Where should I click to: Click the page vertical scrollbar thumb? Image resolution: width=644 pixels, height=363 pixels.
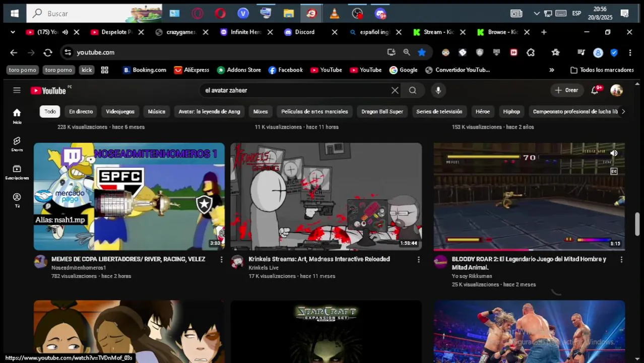637,224
